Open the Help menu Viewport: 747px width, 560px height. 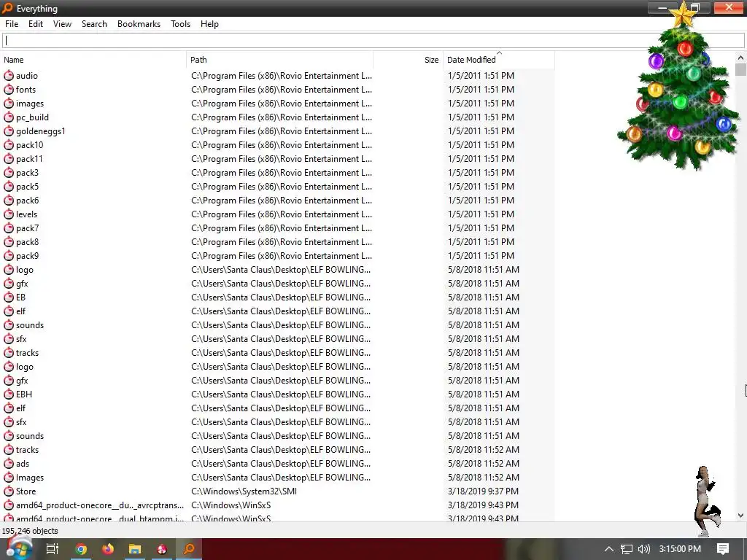pos(209,24)
